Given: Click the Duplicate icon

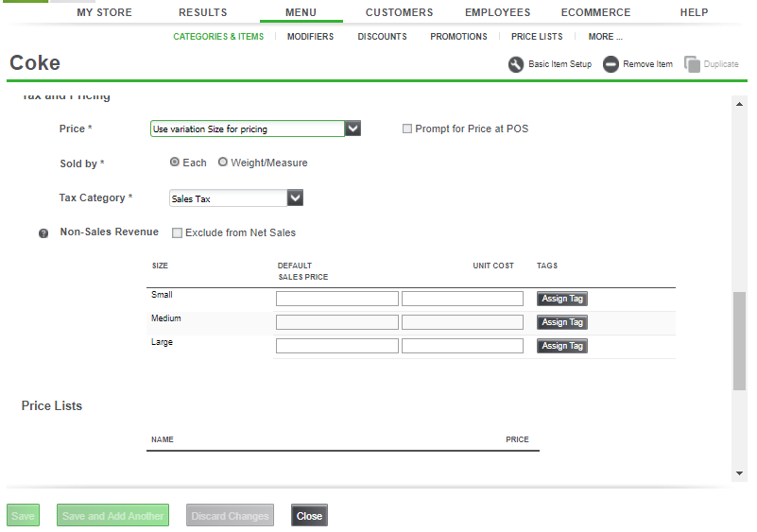Looking at the screenshot, I should pyautogui.click(x=692, y=64).
